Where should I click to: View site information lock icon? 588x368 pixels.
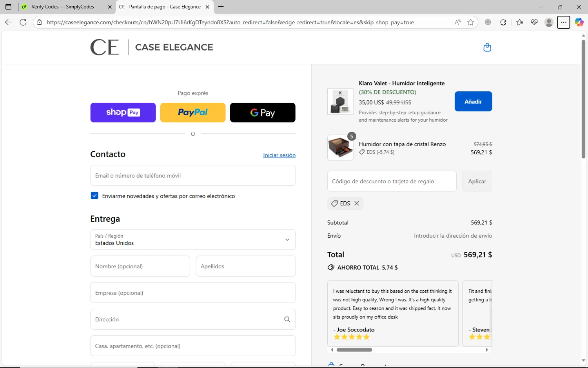(x=39, y=22)
